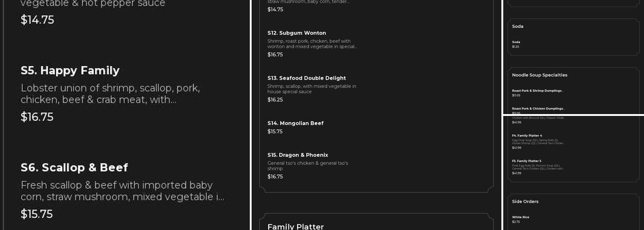Select F5. Family Platter 5
644x230 pixels.
pyautogui.click(x=526, y=161)
